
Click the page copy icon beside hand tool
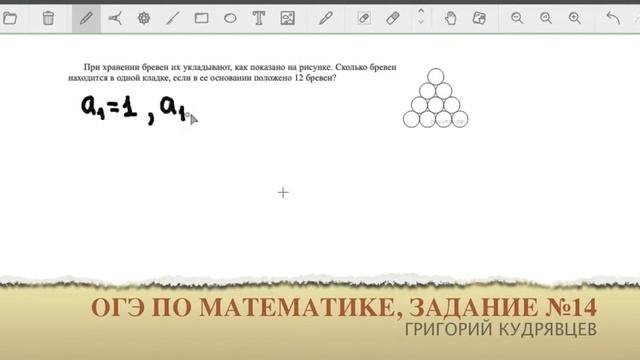[479, 18]
